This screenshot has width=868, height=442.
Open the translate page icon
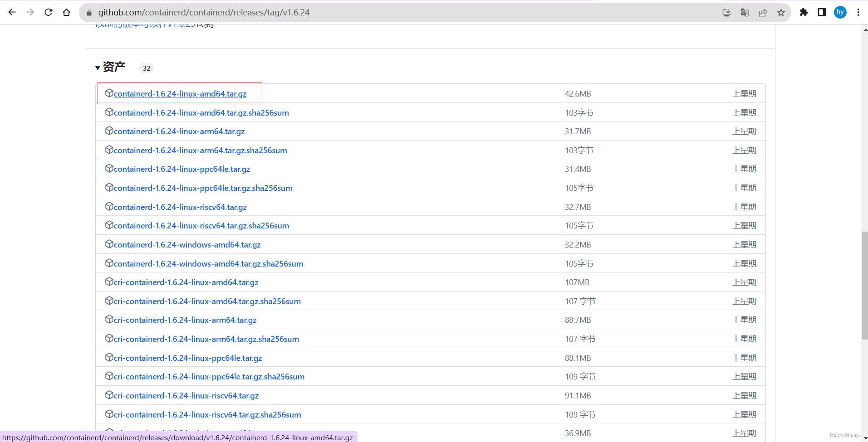pyautogui.click(x=745, y=13)
